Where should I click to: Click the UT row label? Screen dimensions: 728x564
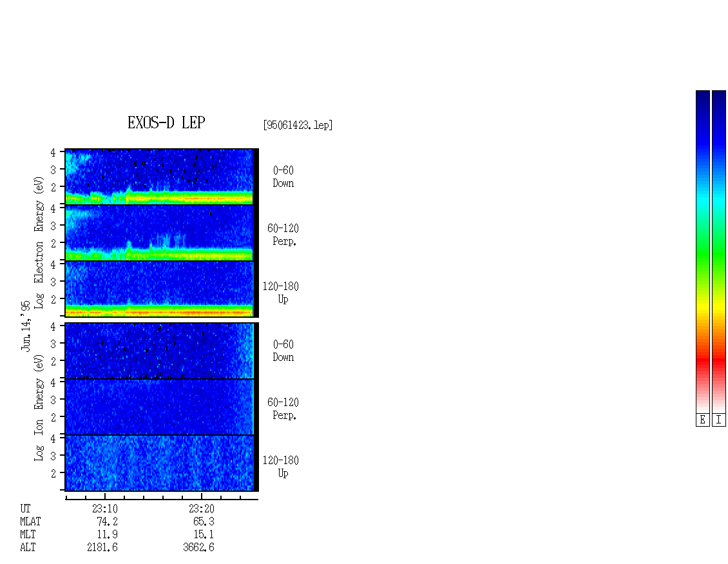pyautogui.click(x=25, y=509)
